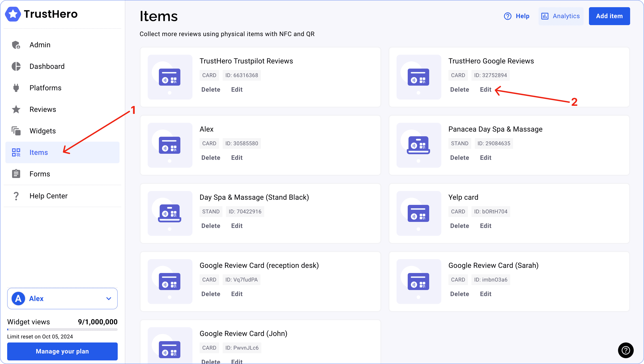The width and height of the screenshot is (644, 364).
Task: Click the Widgets stacked squares icon
Action: [16, 131]
